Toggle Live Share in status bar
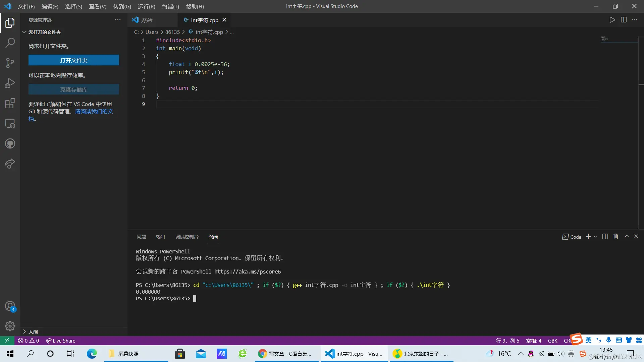The width and height of the screenshot is (644, 362). [x=61, y=341]
